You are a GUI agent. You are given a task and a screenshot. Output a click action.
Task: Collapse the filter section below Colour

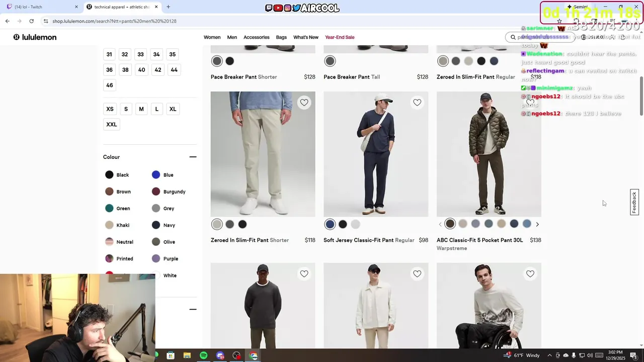193,309
